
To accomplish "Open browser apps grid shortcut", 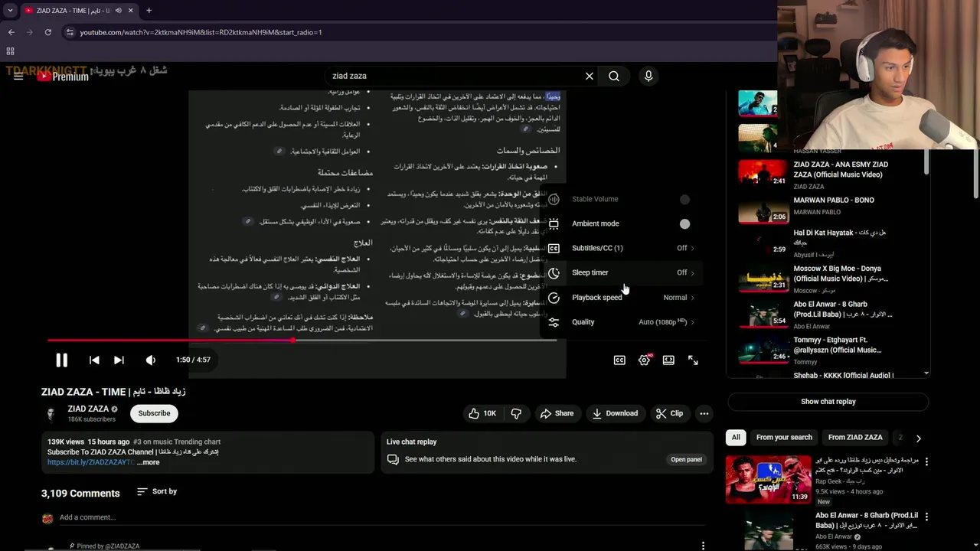I will pos(10,51).
